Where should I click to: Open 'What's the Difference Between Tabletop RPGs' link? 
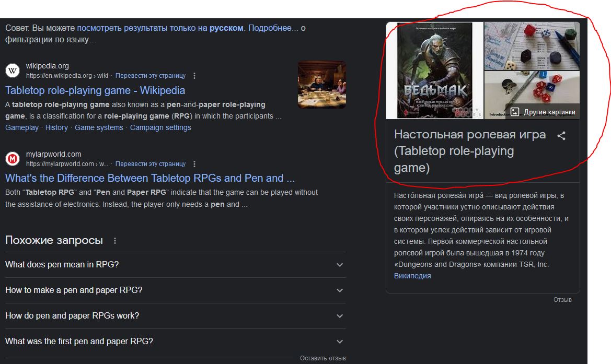[150, 178]
